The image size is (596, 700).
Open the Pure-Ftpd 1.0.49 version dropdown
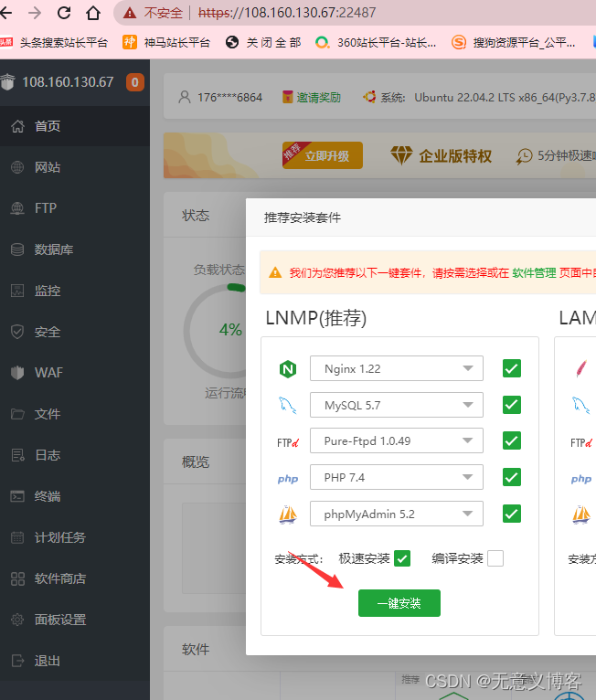coord(397,440)
